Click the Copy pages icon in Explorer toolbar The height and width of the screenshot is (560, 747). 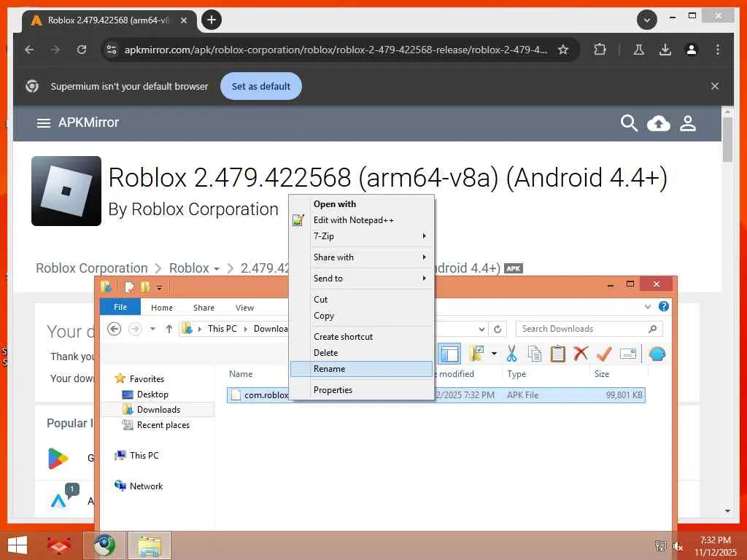pos(535,354)
